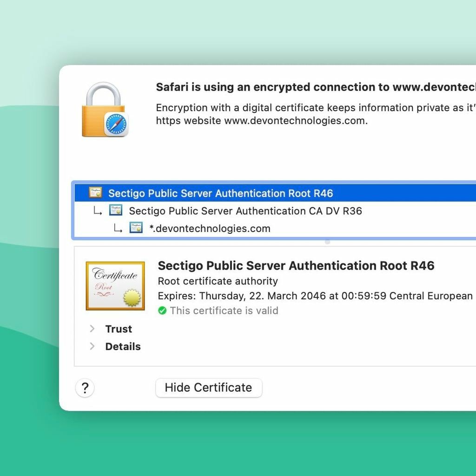
Task: Click the *.devontechnologies.com certificate icon
Action: [136, 228]
